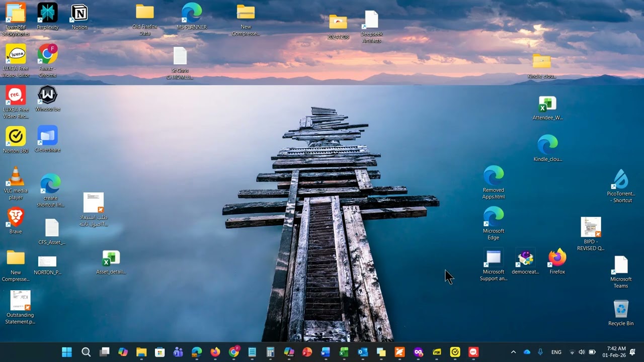Open Firefox from the taskbar
644x362 pixels.
[x=215, y=352]
